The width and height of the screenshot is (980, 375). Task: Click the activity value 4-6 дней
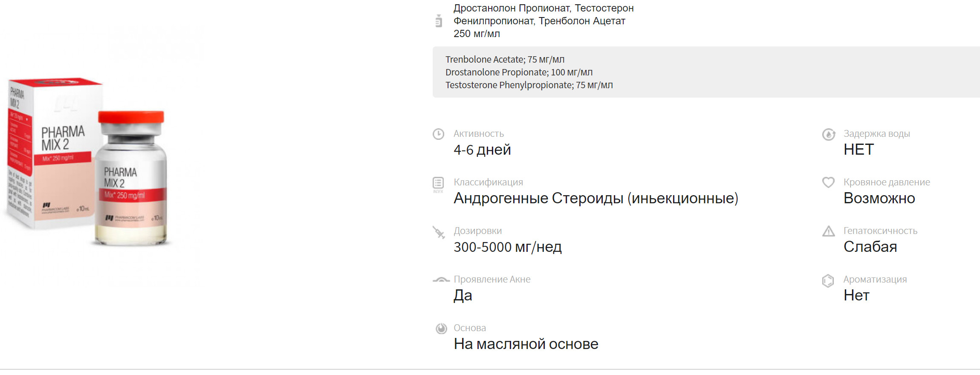pyautogui.click(x=482, y=150)
